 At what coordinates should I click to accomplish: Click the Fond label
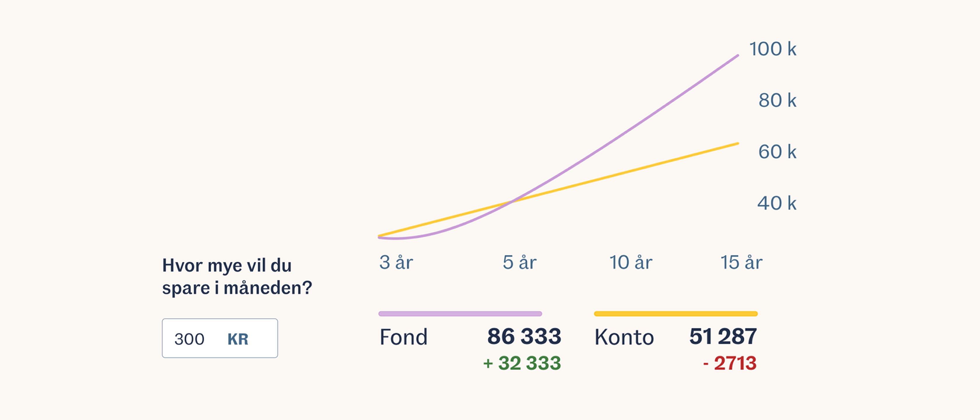tap(404, 337)
